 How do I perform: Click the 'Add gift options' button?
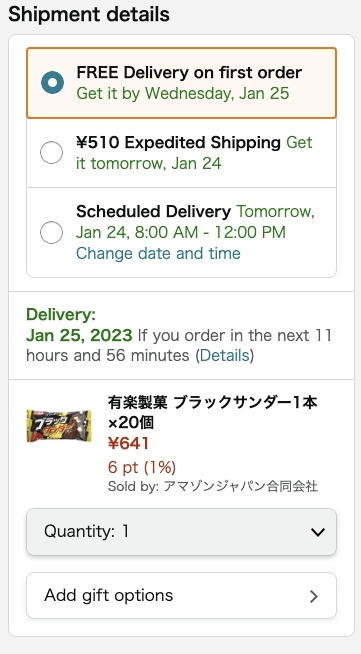point(181,595)
